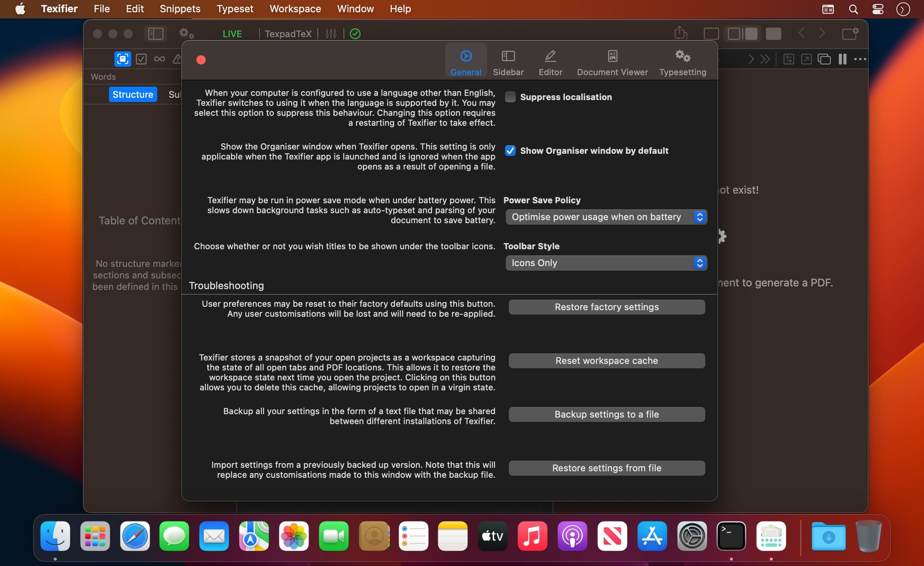Click the green checkmark typeset status icon
The image size is (924, 566).
click(355, 34)
